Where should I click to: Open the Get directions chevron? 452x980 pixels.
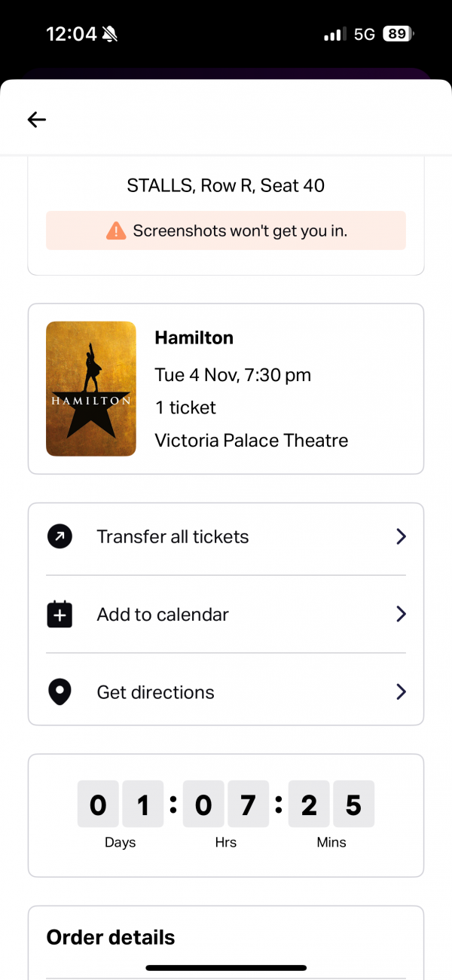pyautogui.click(x=401, y=692)
